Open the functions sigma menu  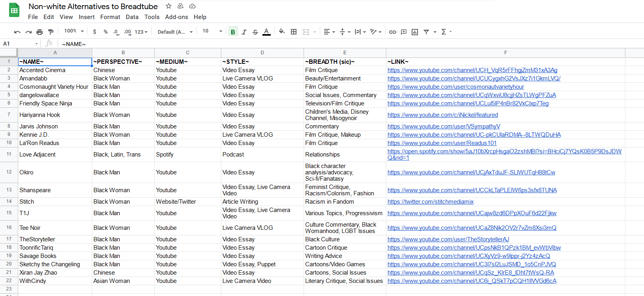[446, 32]
